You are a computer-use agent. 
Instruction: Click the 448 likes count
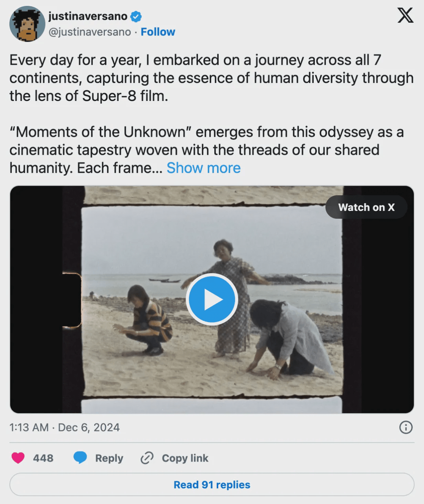43,458
